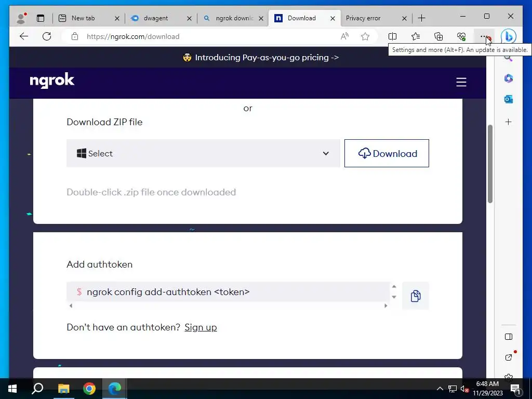Expand the Select platform dropdown
Image resolution: width=532 pixels, height=399 pixels.
click(203, 153)
